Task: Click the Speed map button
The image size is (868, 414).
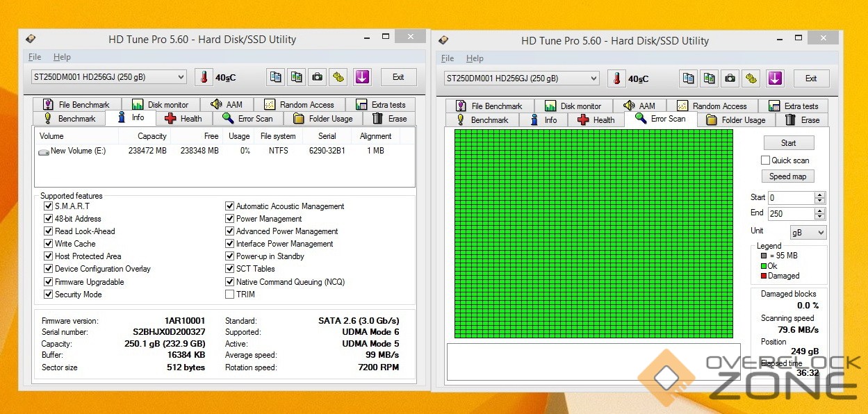Action: pos(787,176)
